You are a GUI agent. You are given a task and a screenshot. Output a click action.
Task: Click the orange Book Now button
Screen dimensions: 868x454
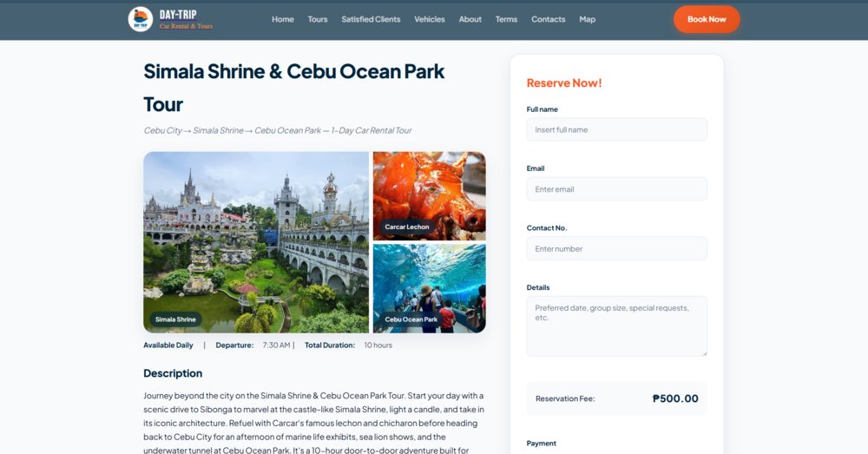tap(707, 19)
